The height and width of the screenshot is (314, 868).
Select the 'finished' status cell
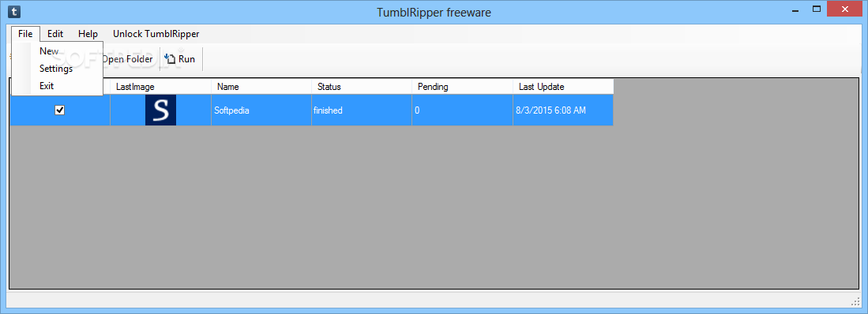(x=362, y=110)
